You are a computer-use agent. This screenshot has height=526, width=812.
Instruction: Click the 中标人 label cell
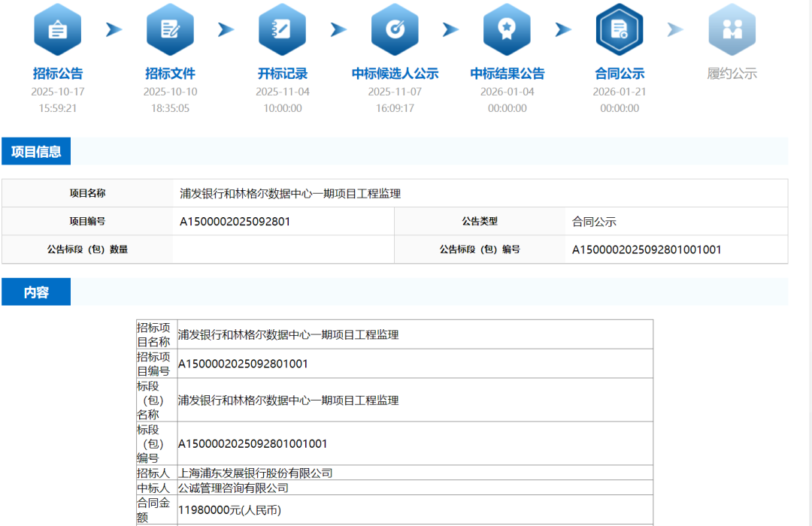pos(156,488)
